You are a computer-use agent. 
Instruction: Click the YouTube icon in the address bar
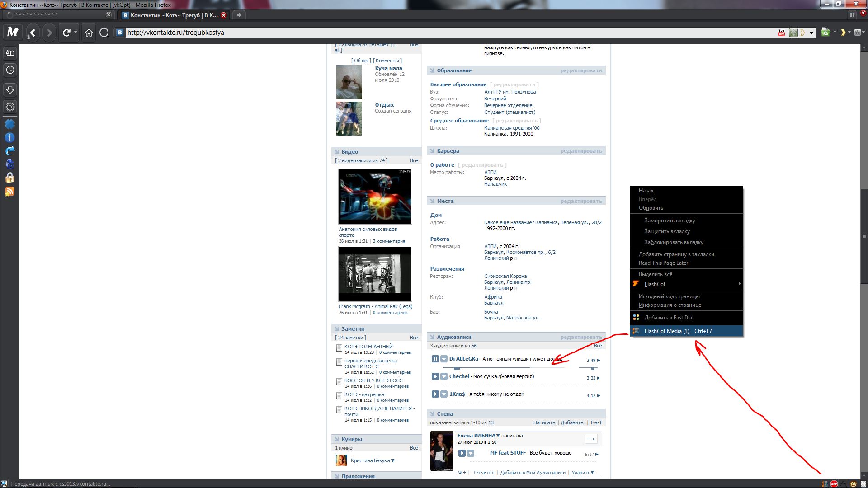782,33
